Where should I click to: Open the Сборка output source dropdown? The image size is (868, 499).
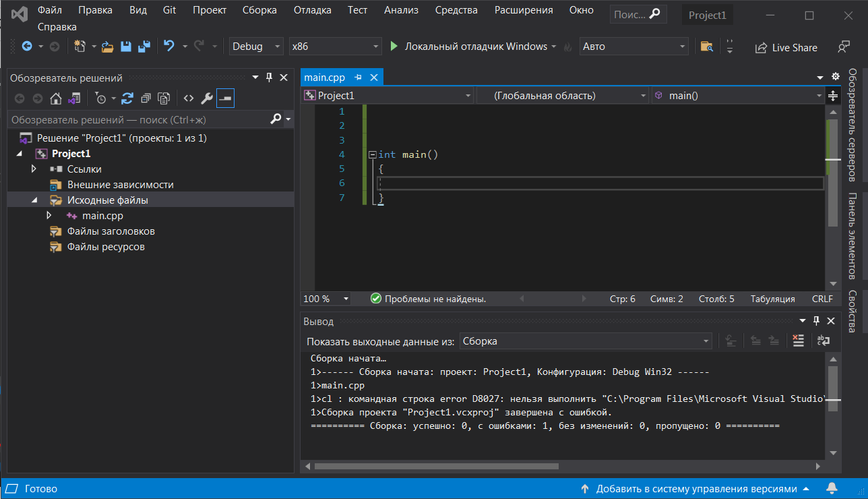586,341
